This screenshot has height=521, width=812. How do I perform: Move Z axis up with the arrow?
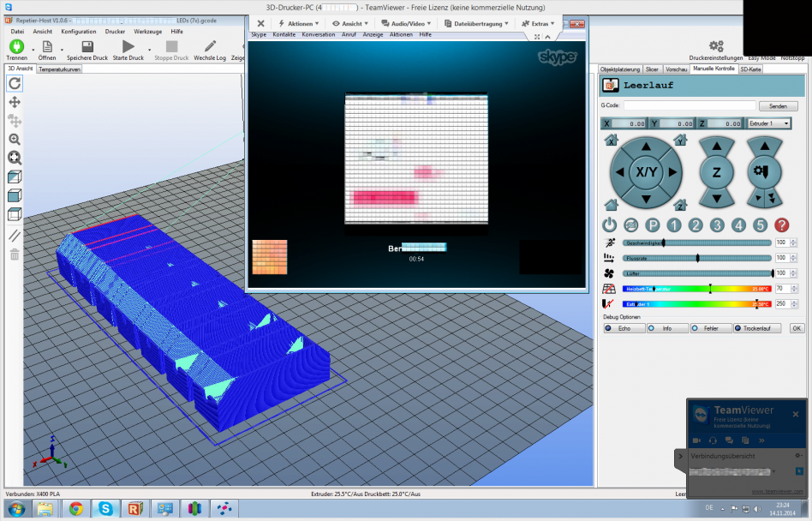(717, 147)
